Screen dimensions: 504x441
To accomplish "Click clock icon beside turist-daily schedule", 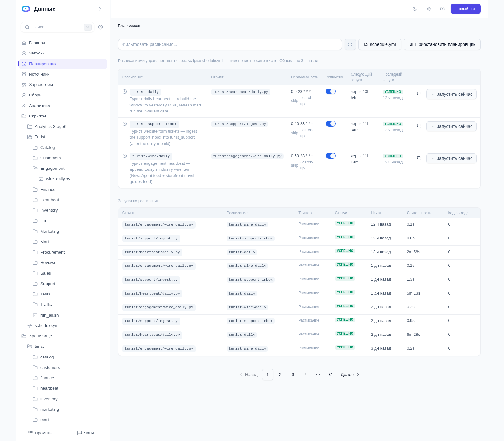I will (125, 92).
